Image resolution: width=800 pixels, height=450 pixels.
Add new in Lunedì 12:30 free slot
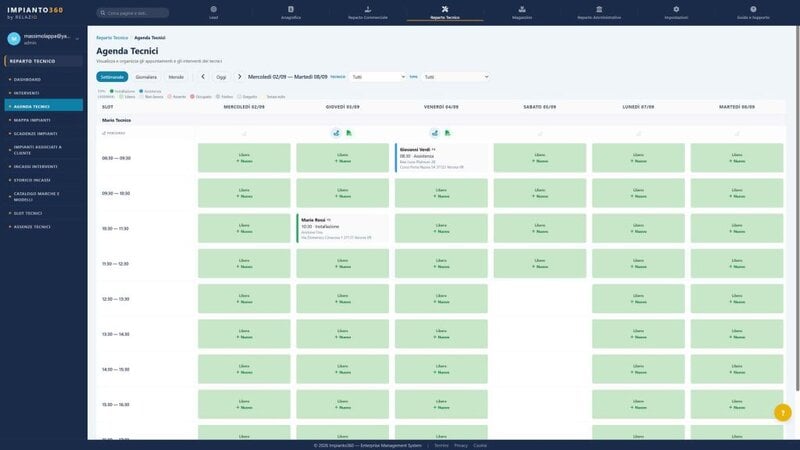click(x=638, y=302)
